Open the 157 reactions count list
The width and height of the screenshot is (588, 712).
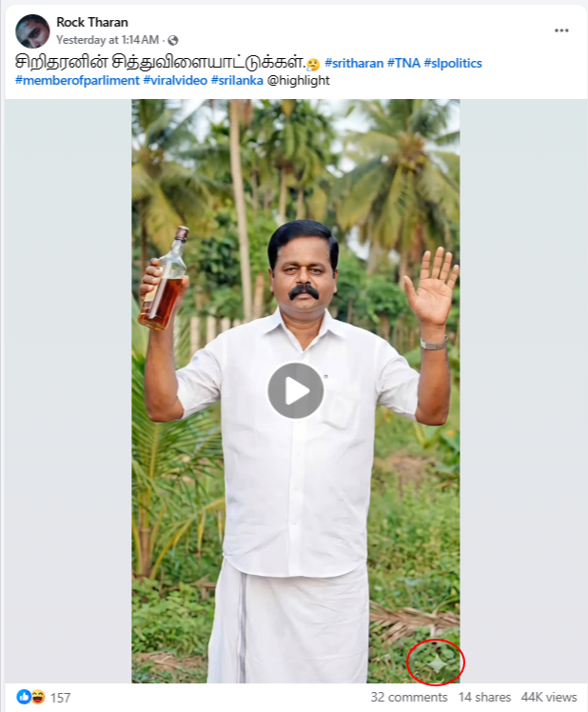60,698
